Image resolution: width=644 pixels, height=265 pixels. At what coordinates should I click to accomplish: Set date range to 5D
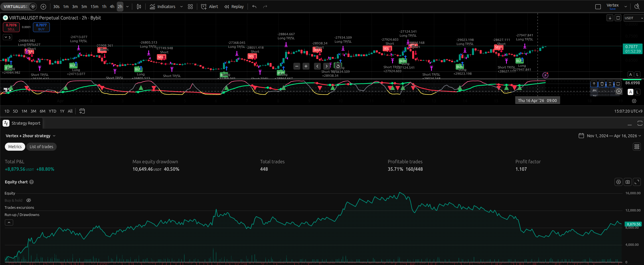[15, 111]
